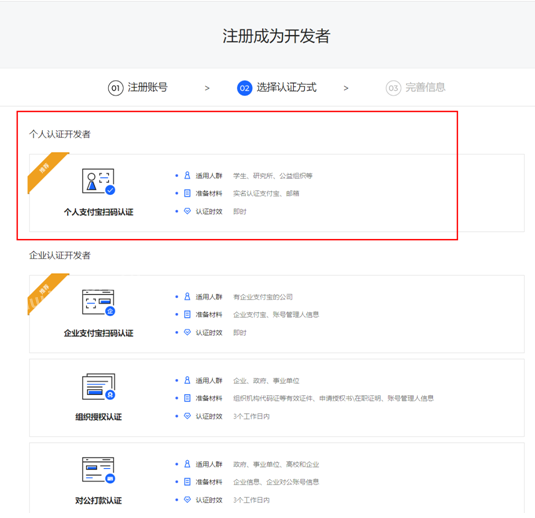Click person icon beside 企业、政府、事业单位
The height and width of the screenshot is (518, 535).
(187, 380)
